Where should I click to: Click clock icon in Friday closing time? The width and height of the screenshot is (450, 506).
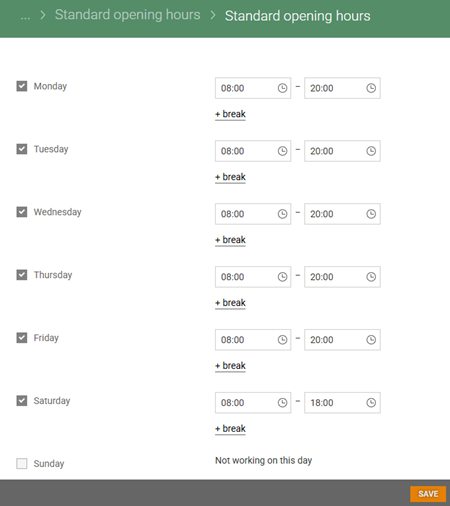point(371,340)
